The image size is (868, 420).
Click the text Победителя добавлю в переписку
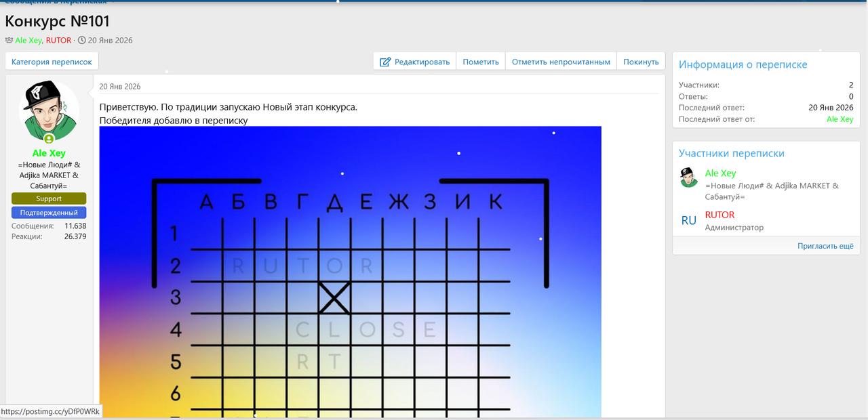[x=174, y=121]
